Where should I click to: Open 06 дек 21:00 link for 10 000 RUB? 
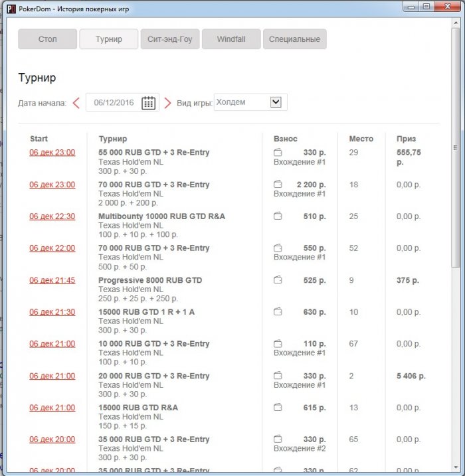(52, 344)
